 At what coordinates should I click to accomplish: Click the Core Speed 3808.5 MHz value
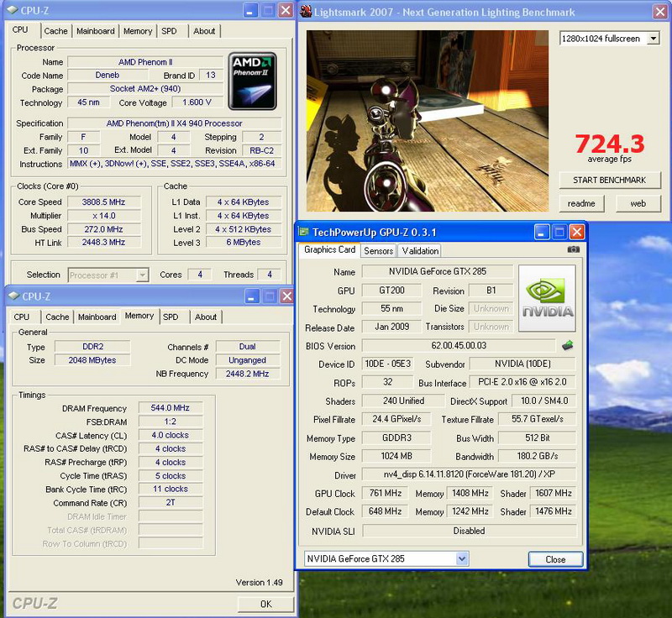click(x=103, y=202)
